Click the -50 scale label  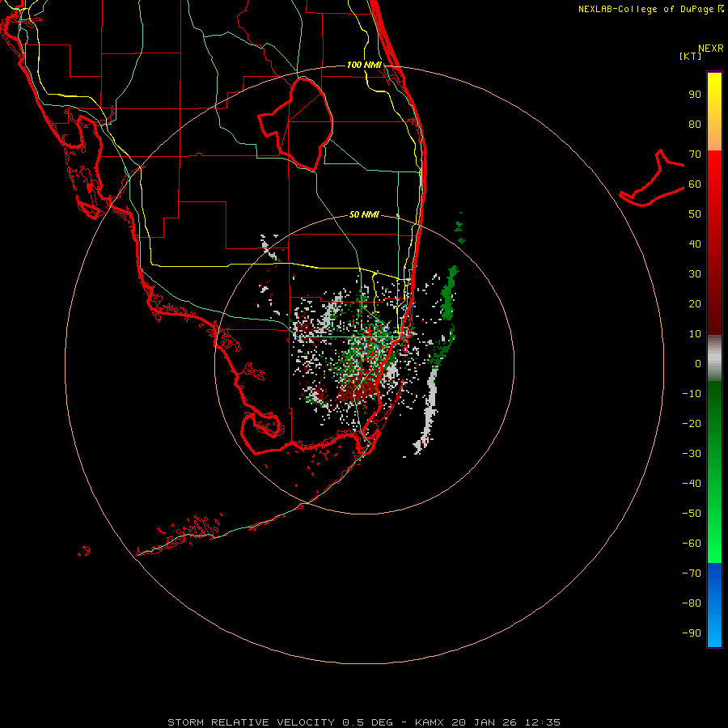692,513
